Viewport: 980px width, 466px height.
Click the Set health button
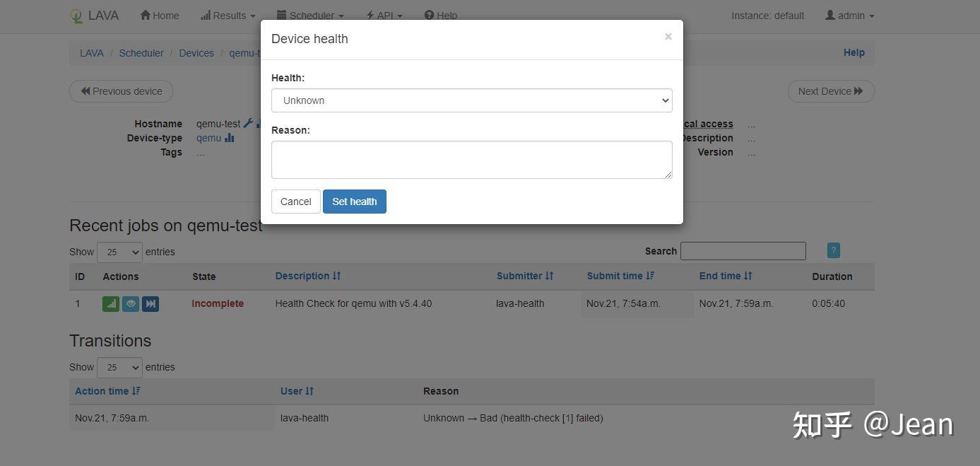(x=355, y=202)
